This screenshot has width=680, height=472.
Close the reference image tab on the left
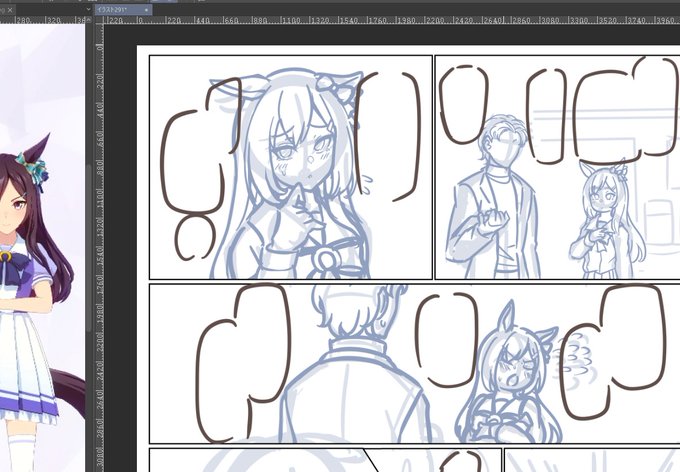(10, 10)
